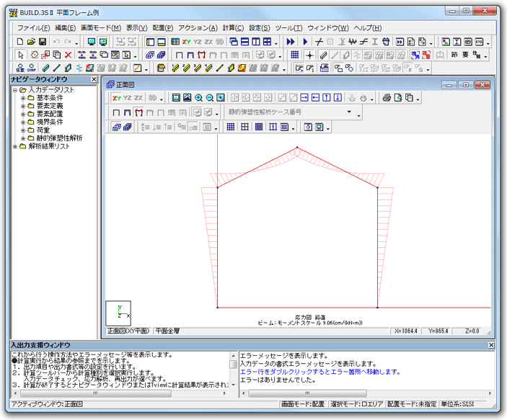Open the ツール(T) menu

(288, 27)
